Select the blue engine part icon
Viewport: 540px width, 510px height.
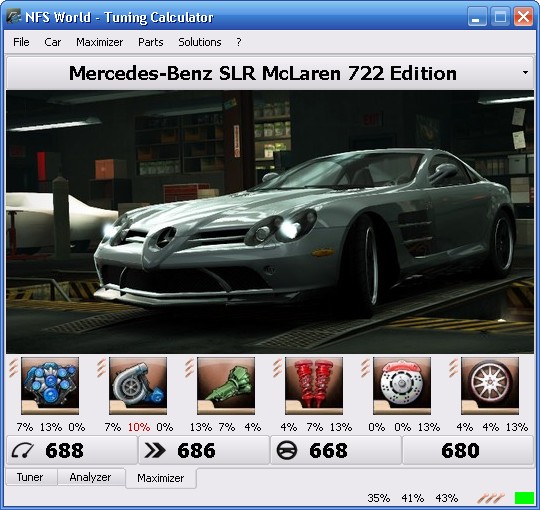tap(50, 386)
